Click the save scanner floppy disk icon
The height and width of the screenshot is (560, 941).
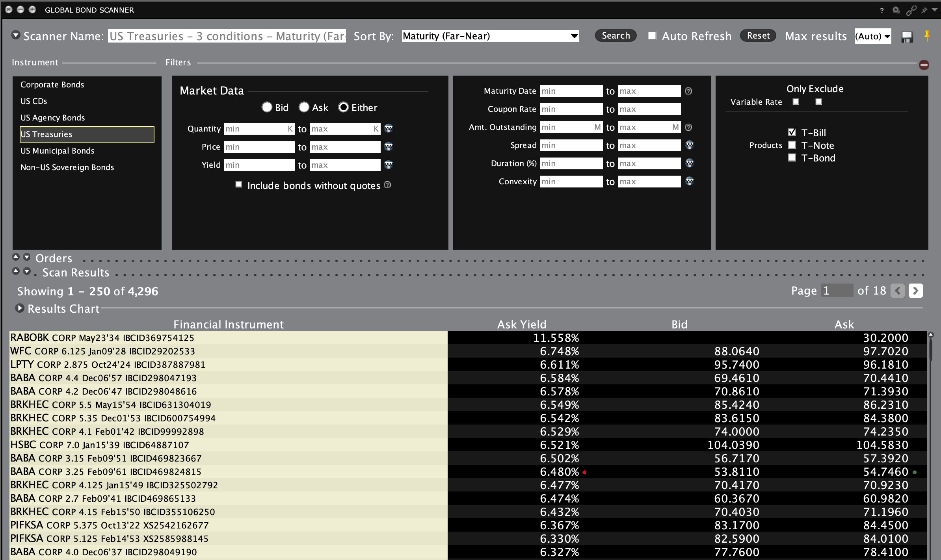(x=907, y=37)
